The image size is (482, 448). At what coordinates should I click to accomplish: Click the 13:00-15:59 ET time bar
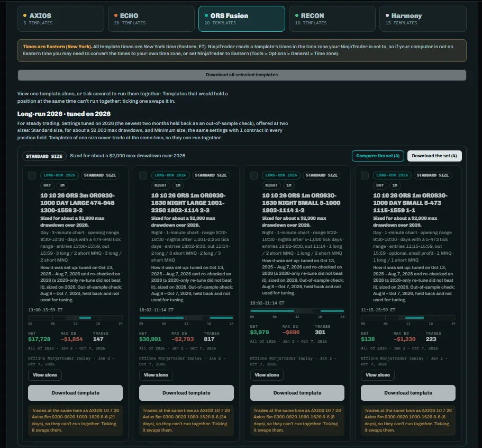pyautogui.click(x=75, y=318)
